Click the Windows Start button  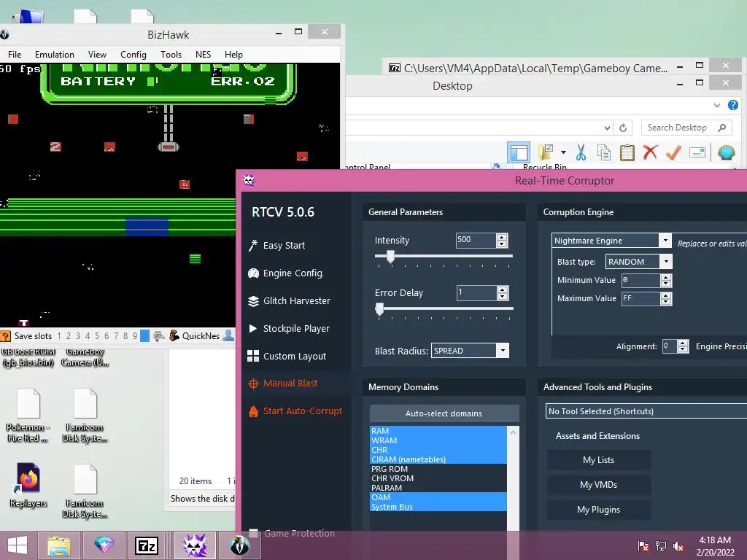click(x=18, y=545)
